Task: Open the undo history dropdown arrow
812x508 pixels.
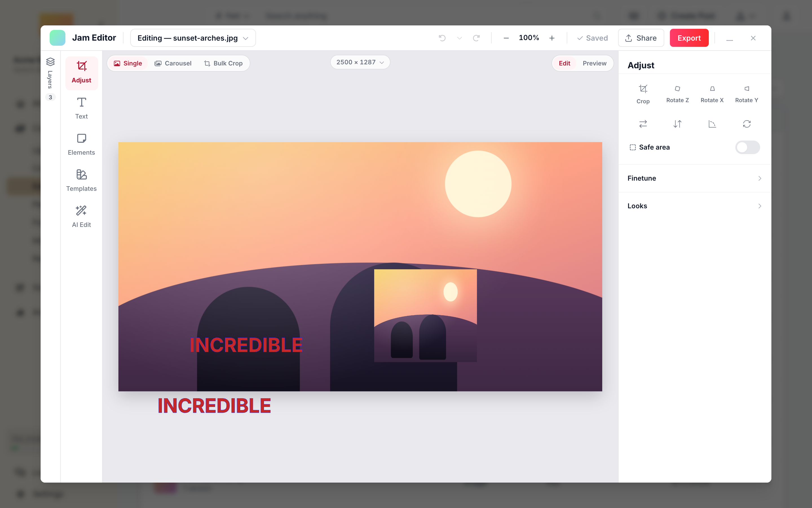Action: [459, 38]
